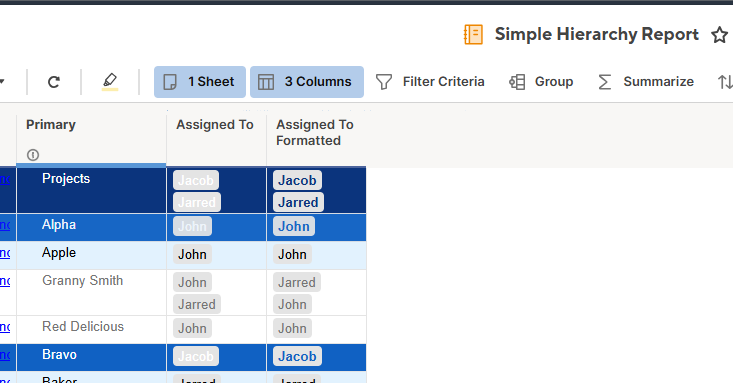The height and width of the screenshot is (383, 733).
Task: Open the sheet link in Red Delicious row
Action: (5, 327)
